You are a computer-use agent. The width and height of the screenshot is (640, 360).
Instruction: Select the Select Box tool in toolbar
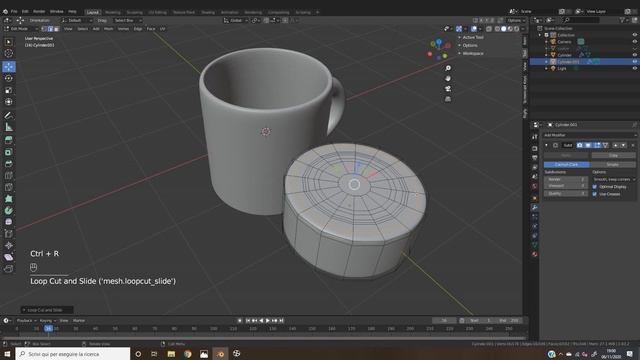point(9,42)
